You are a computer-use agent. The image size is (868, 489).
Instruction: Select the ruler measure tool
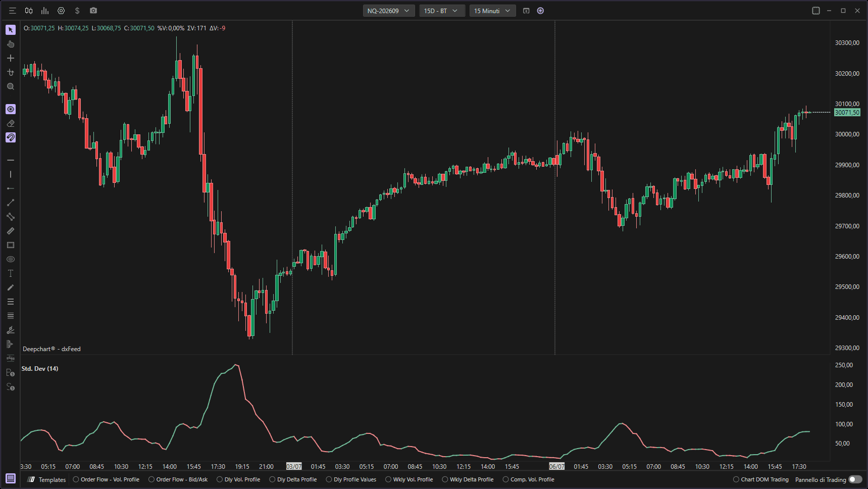click(x=11, y=231)
